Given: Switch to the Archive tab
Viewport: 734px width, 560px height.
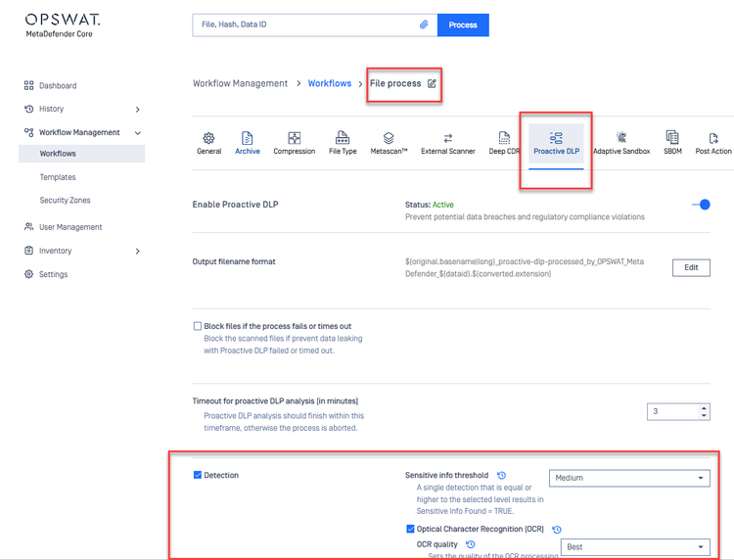Looking at the screenshot, I should (248, 143).
